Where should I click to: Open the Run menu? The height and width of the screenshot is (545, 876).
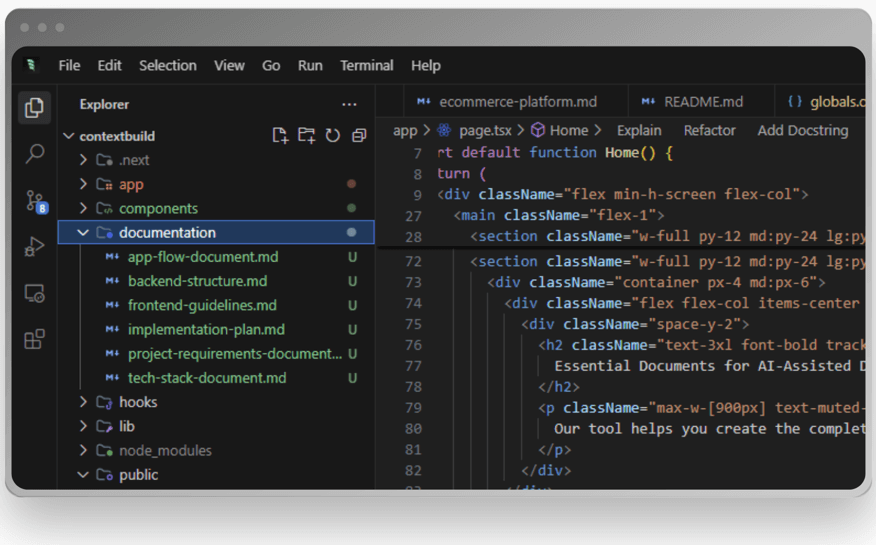point(310,65)
